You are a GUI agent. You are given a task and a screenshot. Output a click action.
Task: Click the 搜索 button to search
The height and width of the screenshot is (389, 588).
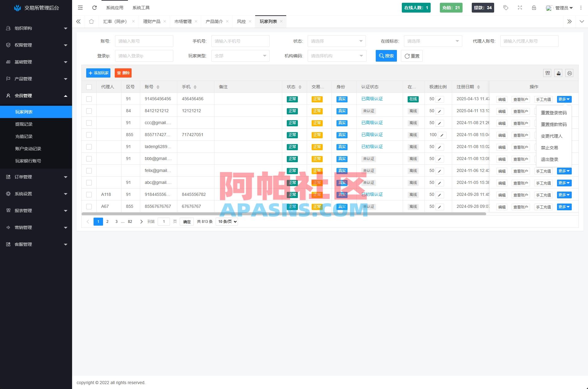tap(386, 56)
